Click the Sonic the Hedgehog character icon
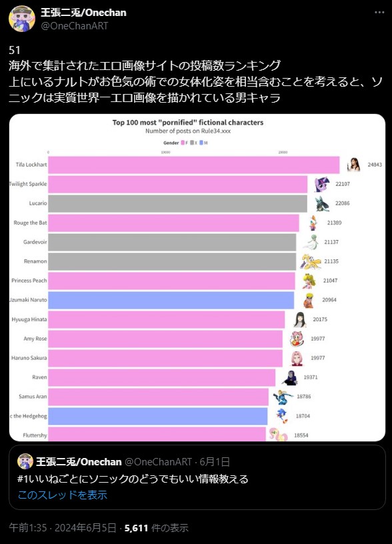Screen dimensions: 392x544 282,415
